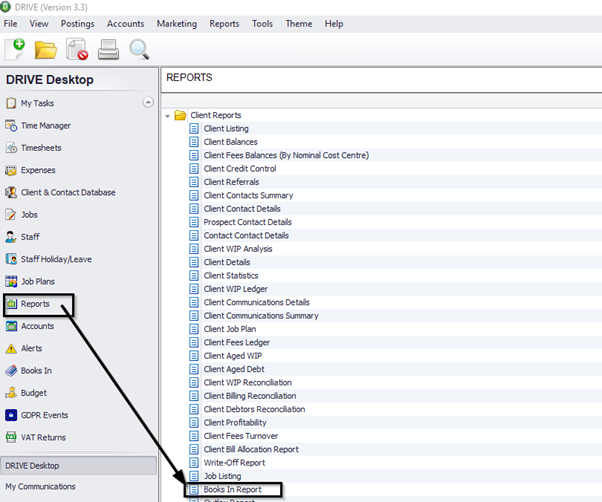The image size is (602, 502).
Task: Open Client & Contact Database icon
Action: click(11, 192)
